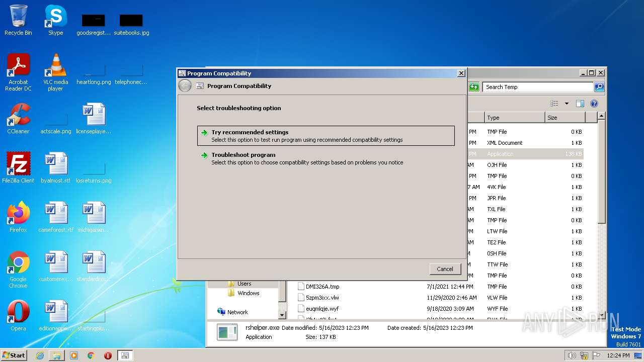The width and height of the screenshot is (644, 362).
Task: Click the LTW File type cell
Action: (497, 231)
